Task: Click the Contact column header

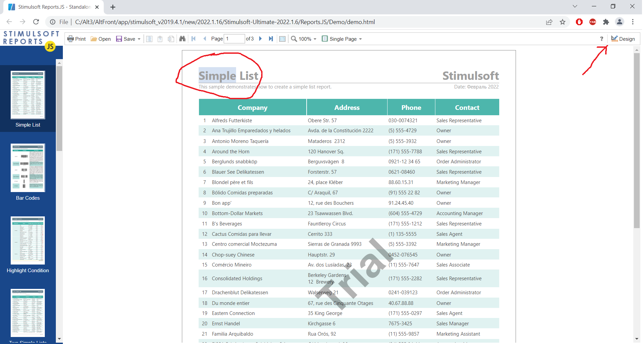Action: coord(467,108)
